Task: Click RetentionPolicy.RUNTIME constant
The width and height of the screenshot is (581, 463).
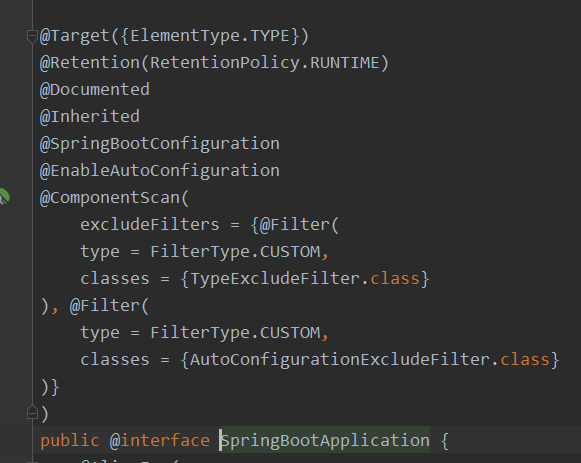Action: click(265, 63)
